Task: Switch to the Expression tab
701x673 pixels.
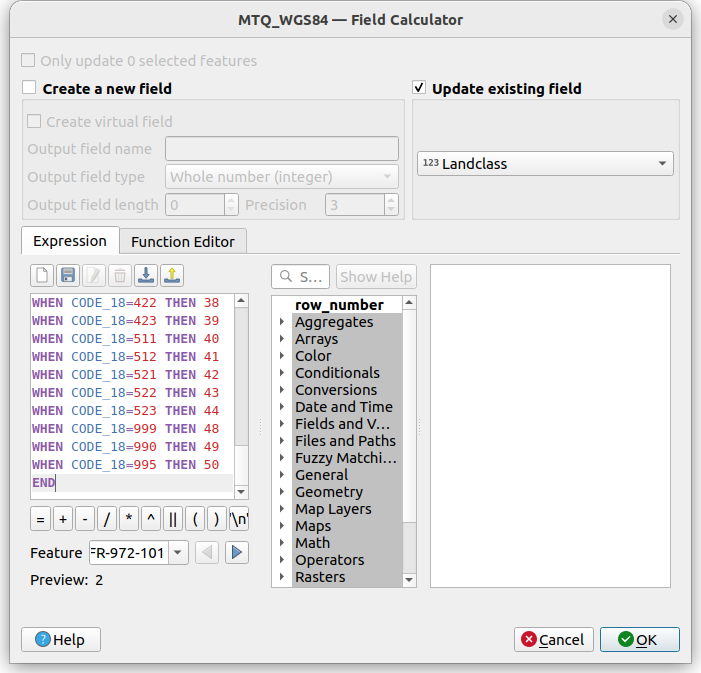Action: coord(70,241)
